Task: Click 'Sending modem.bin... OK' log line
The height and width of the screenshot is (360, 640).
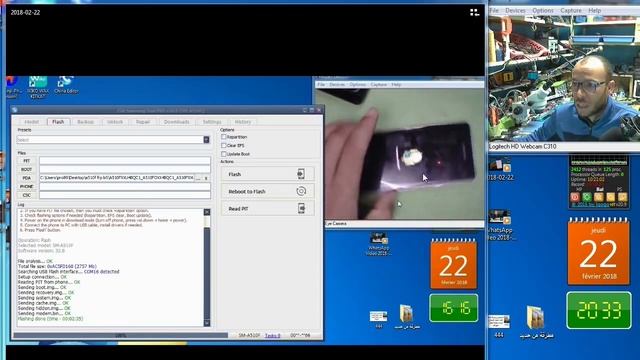Action: (x=44, y=313)
